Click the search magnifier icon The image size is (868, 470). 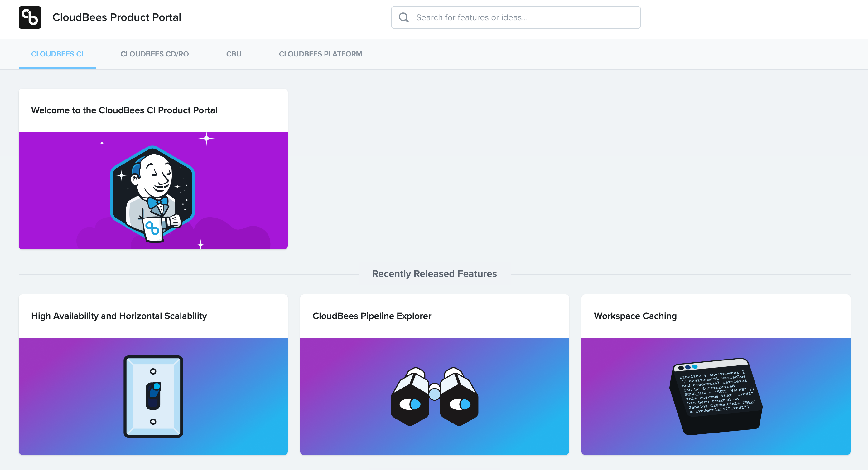(x=403, y=17)
